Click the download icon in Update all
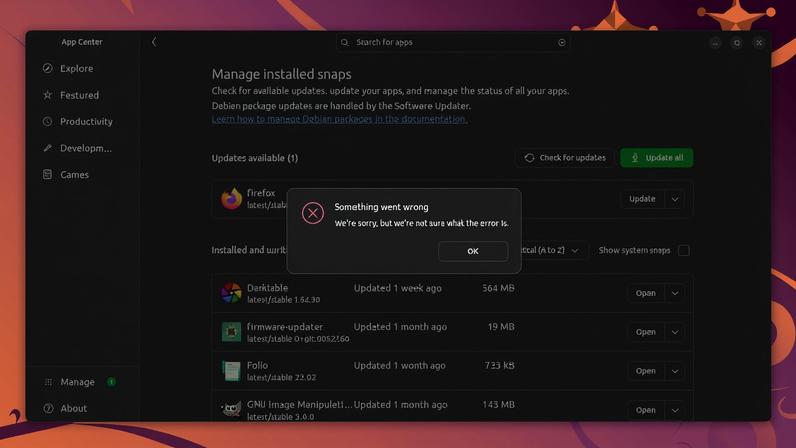796x448 pixels. point(635,157)
